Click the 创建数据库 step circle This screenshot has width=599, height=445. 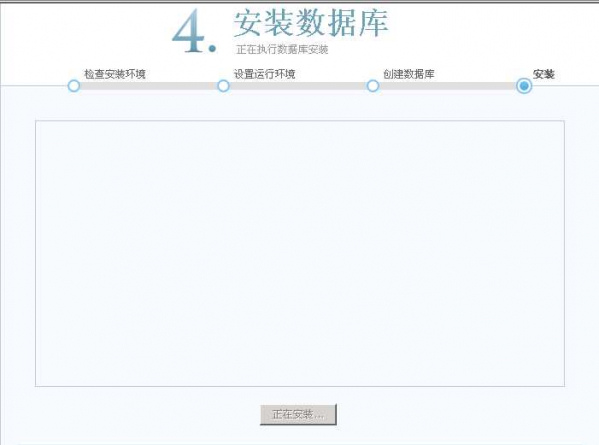373,86
